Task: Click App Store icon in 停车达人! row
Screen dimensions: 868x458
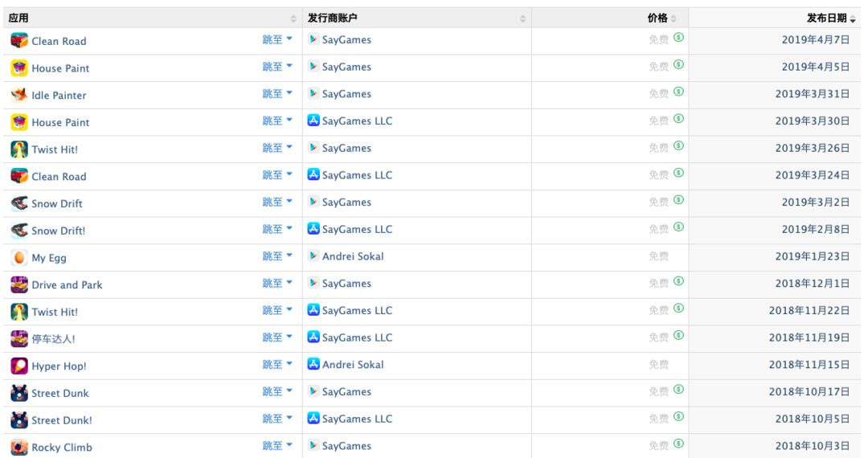Action: [313, 337]
